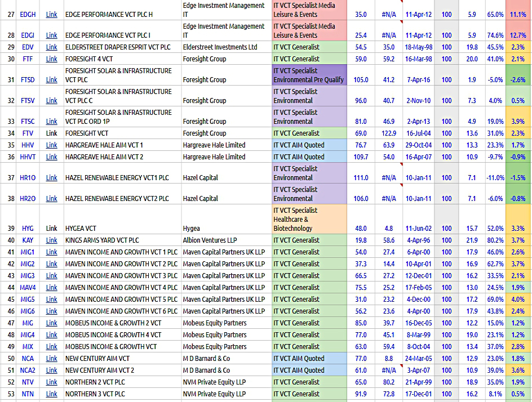Click the date 24-Mar-05

click(x=419, y=359)
